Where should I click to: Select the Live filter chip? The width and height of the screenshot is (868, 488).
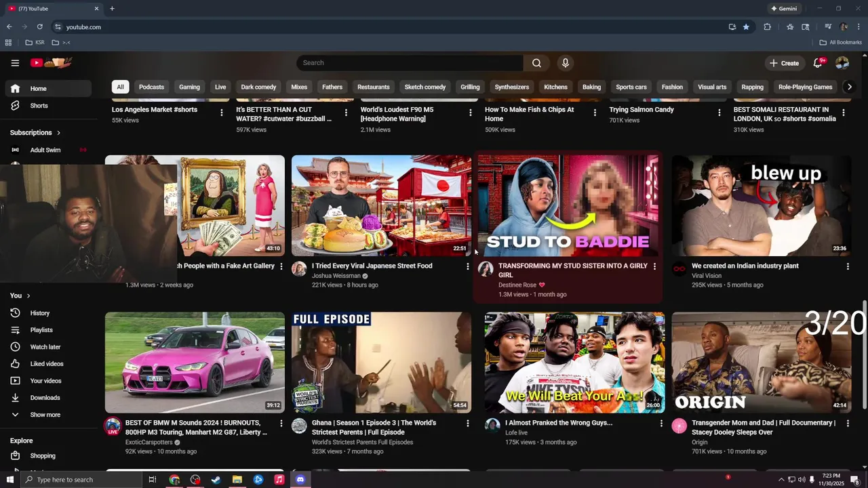click(x=220, y=87)
